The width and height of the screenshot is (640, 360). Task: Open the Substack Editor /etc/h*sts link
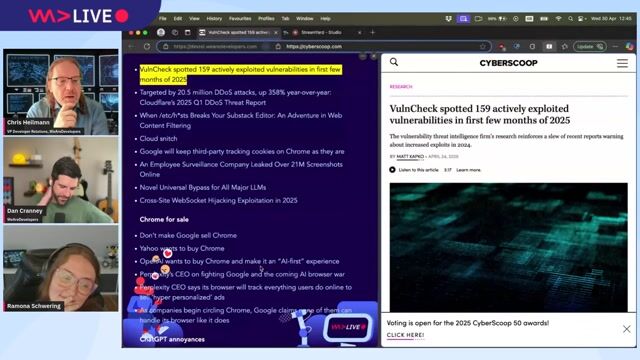tap(241, 120)
